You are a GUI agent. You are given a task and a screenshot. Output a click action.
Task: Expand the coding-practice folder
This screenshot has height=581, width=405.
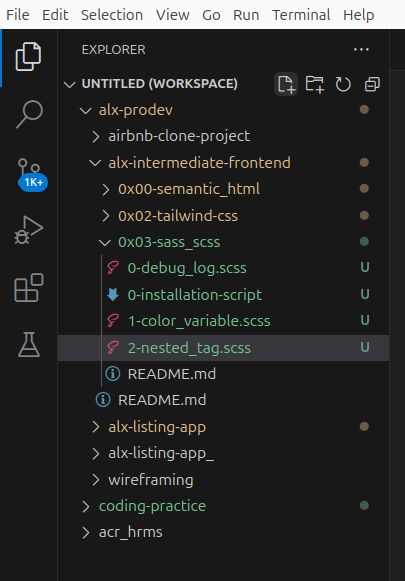point(86,506)
